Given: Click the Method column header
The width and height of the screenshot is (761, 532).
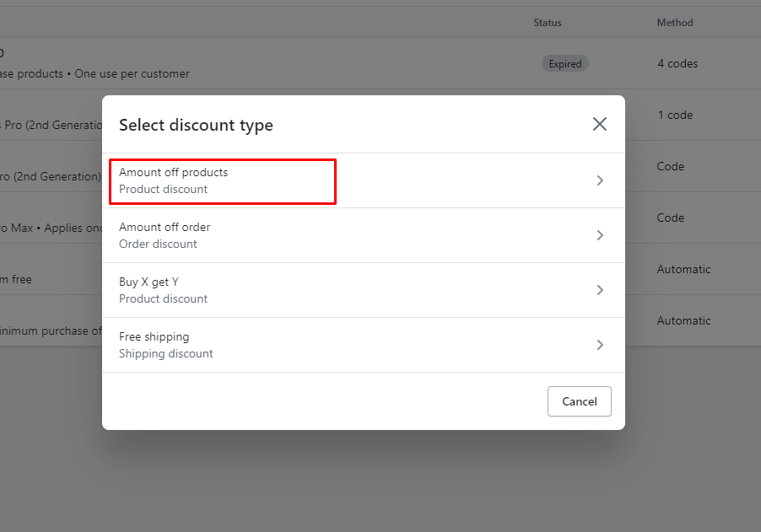Looking at the screenshot, I should [x=675, y=23].
